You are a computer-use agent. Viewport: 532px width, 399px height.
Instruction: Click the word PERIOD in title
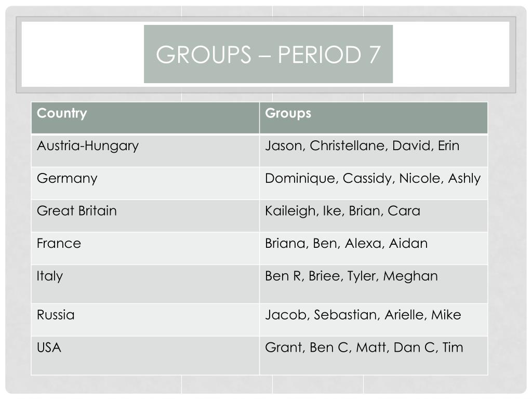(x=320, y=54)
